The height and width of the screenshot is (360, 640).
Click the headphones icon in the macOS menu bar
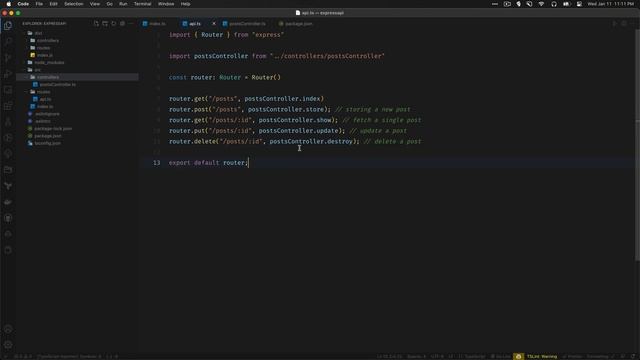tap(554, 4)
